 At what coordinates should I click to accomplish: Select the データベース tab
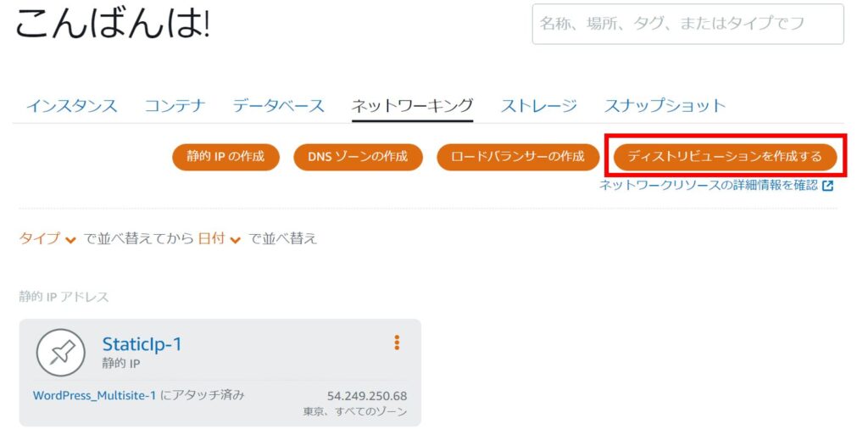(x=278, y=106)
